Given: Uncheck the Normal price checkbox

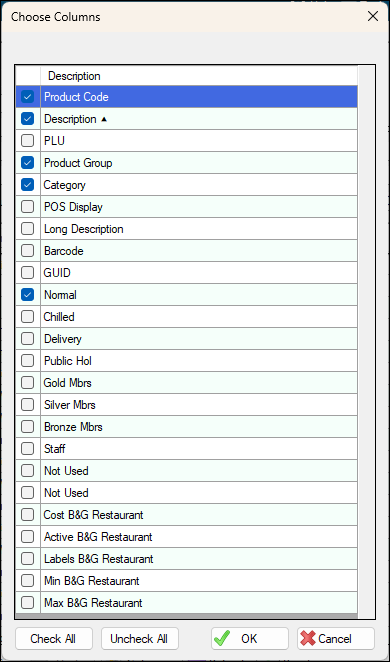Looking at the screenshot, I should tap(27, 295).
